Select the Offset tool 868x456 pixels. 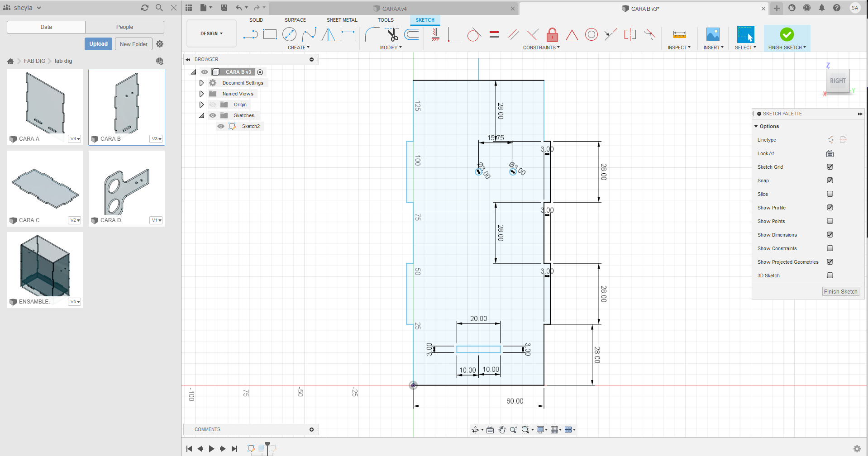click(411, 34)
